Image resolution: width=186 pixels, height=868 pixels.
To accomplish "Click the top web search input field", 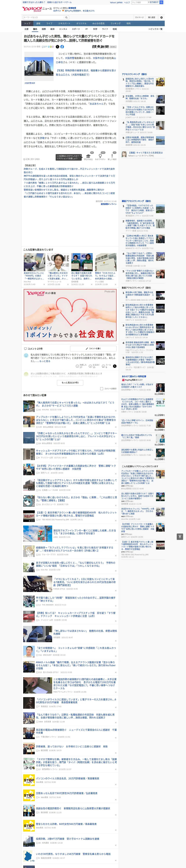I will (139, 2).
